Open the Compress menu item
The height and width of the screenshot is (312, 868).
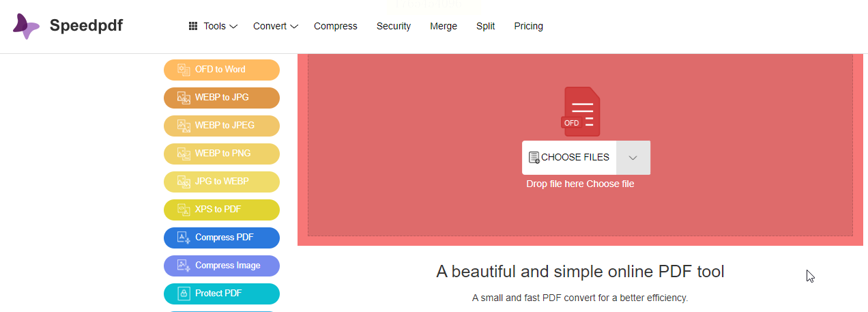(x=335, y=26)
